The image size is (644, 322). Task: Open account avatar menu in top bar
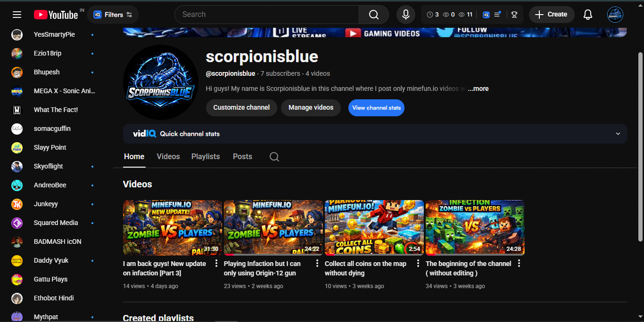point(615,15)
